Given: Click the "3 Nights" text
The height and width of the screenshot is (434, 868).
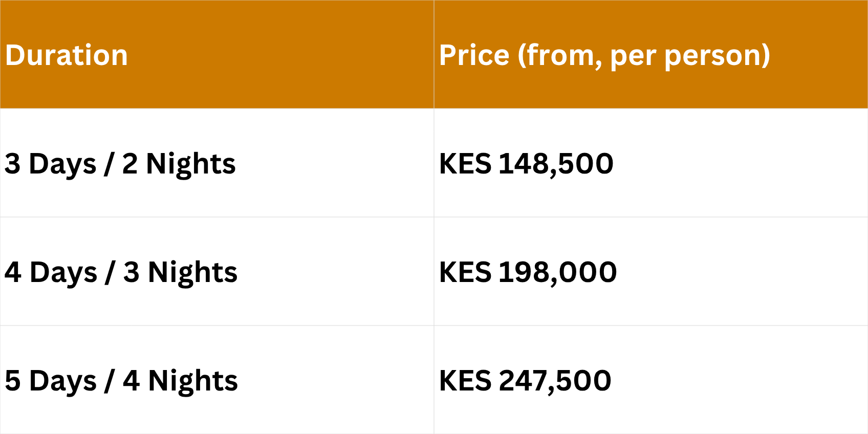Looking at the screenshot, I should tap(180, 272).
